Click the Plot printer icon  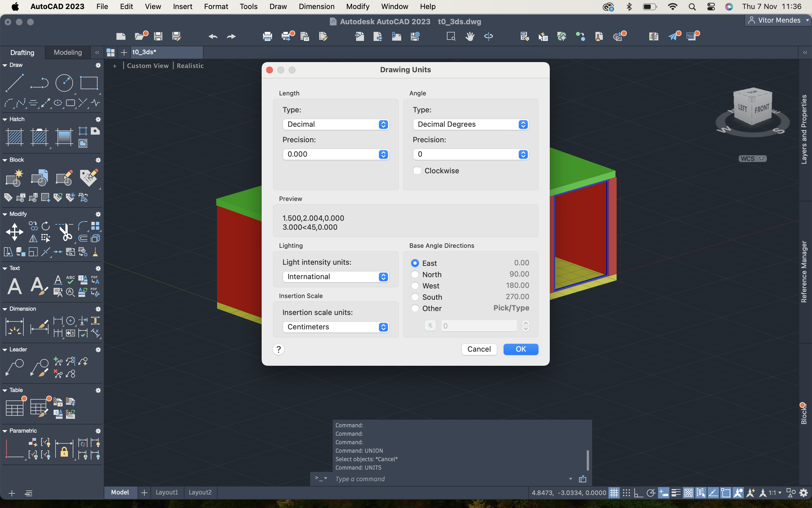[267, 36]
